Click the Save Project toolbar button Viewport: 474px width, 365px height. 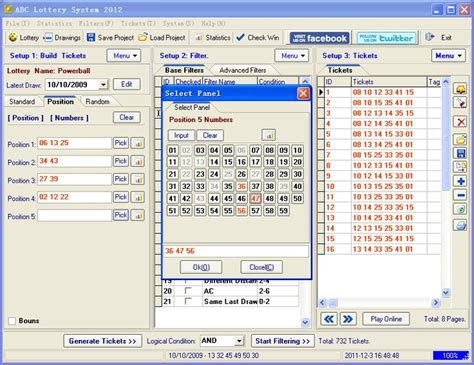point(110,38)
